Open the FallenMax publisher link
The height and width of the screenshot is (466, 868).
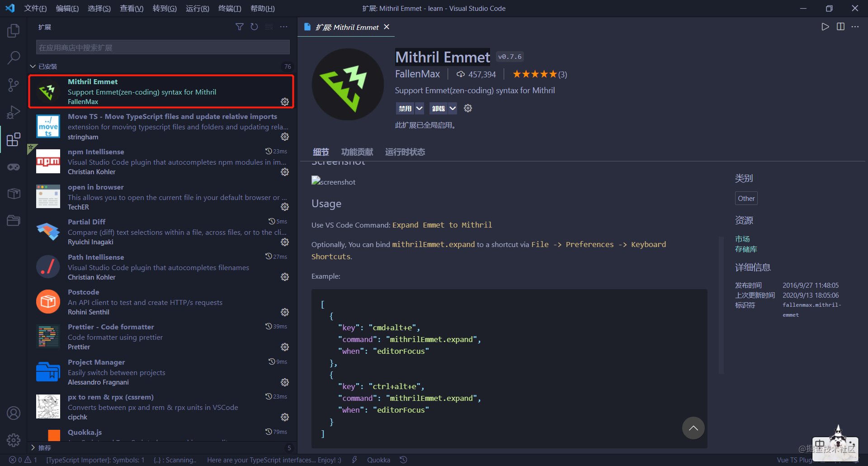pyautogui.click(x=418, y=74)
